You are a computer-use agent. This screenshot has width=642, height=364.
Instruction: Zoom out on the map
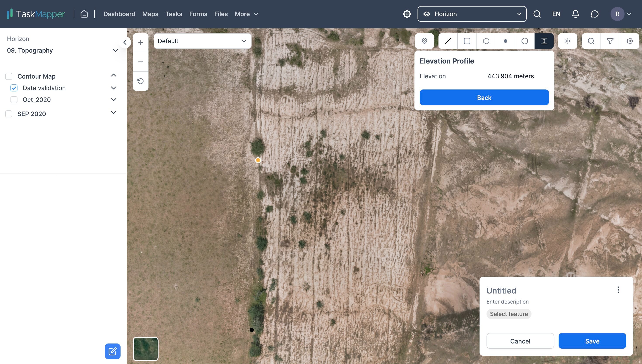141,62
